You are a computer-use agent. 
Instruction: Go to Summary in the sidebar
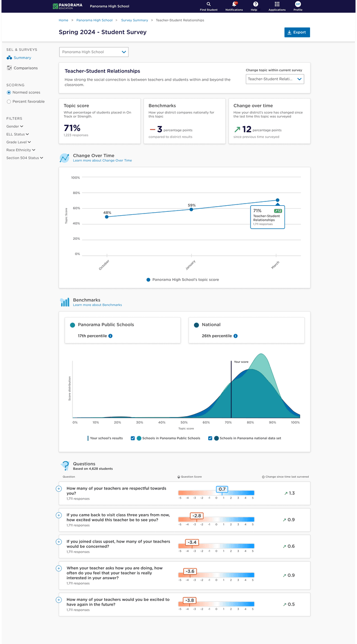pyautogui.click(x=22, y=58)
